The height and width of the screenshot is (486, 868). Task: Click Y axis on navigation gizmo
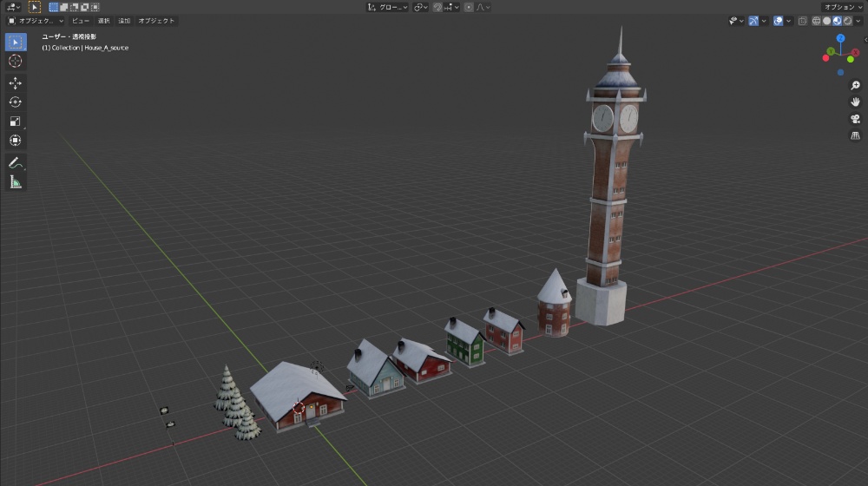(x=831, y=51)
